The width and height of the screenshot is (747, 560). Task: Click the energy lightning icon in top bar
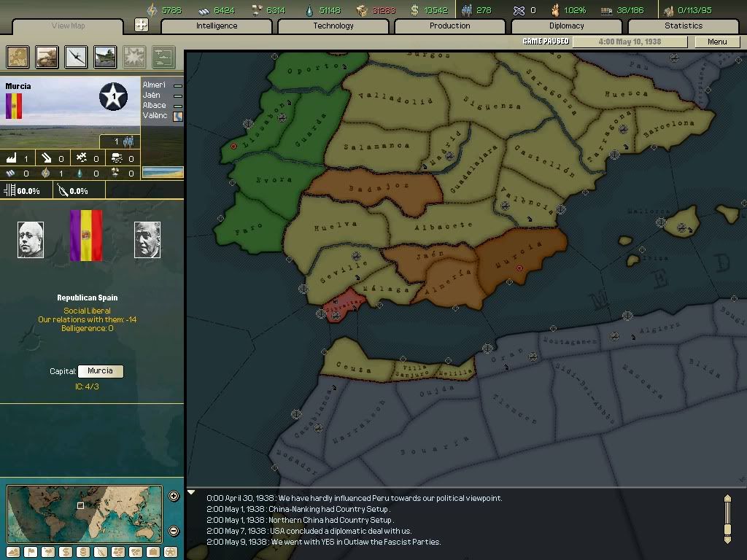pos(152,10)
